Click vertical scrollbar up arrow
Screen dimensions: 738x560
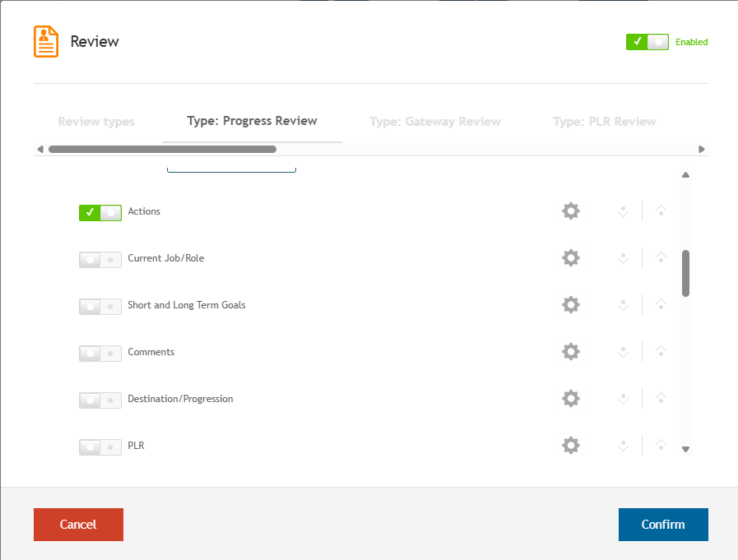pos(686,175)
